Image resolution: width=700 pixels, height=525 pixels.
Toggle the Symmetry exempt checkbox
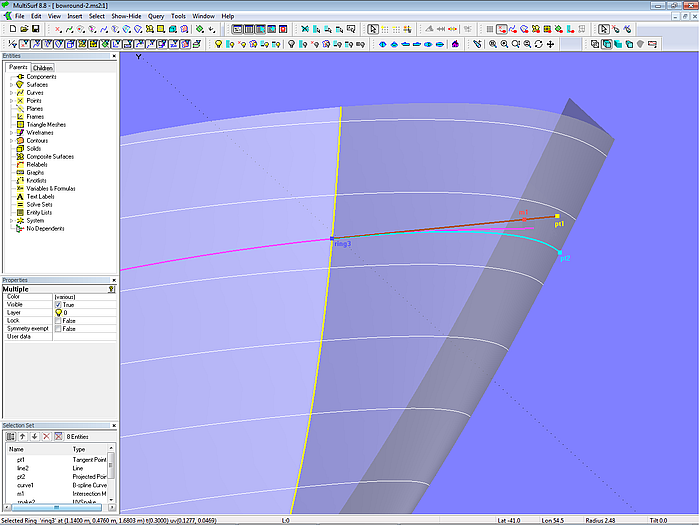(58, 328)
